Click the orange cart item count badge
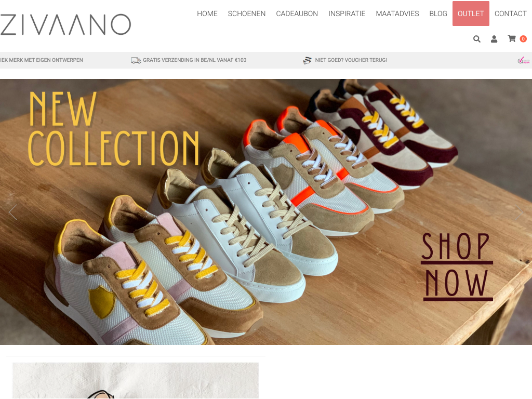This screenshot has height=399, width=532. coord(523,39)
